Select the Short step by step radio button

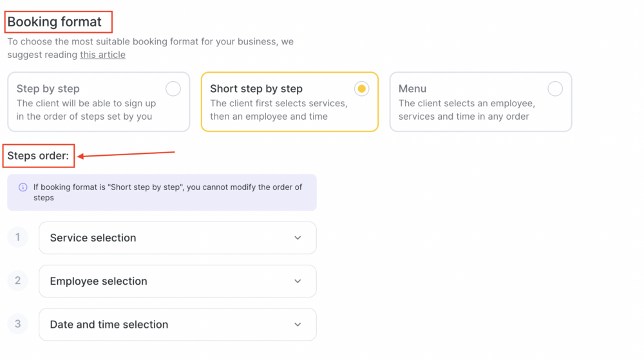tap(361, 89)
